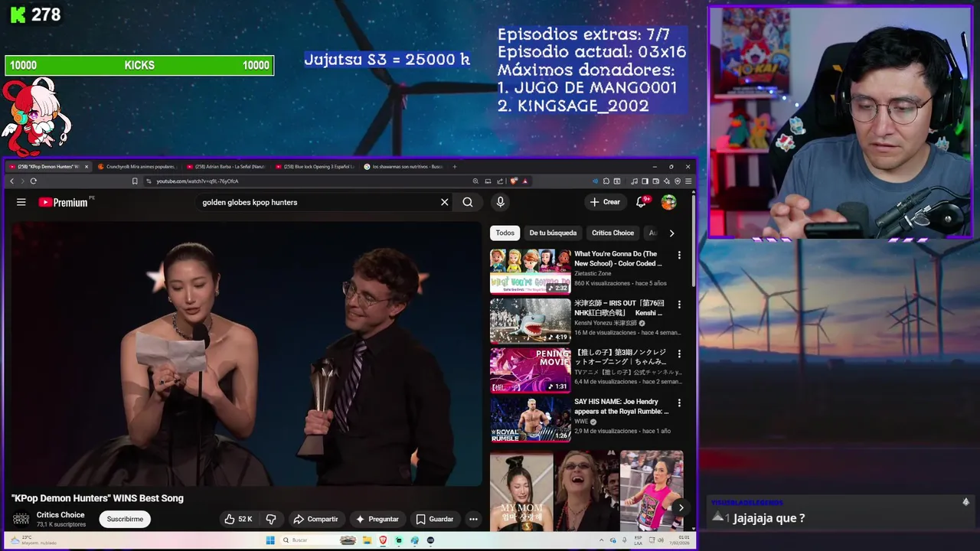Switch to Adrian Barba La Señal tab
The image size is (980, 551).
pyautogui.click(x=227, y=166)
